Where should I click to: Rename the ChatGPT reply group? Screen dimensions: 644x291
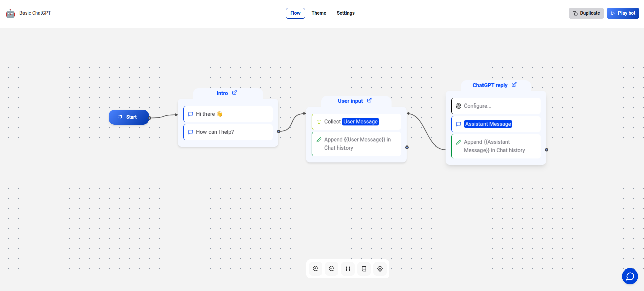514,85
